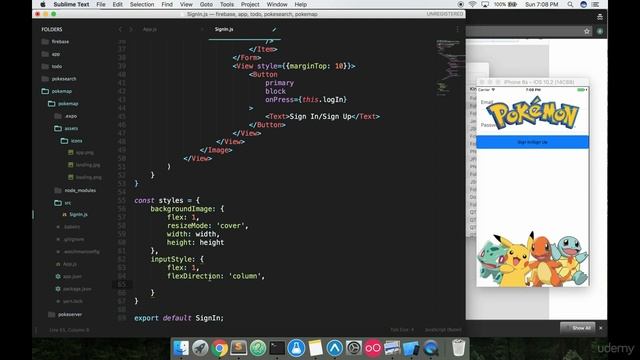Click 'onPress={this.logIn}' in code
Viewport: 640px width, 360px height.
(x=306, y=100)
